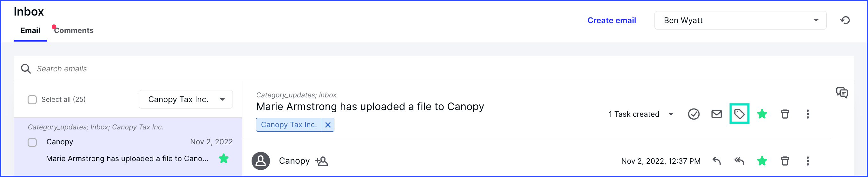
Task: Click the envelope mark-unread icon
Action: (716, 114)
